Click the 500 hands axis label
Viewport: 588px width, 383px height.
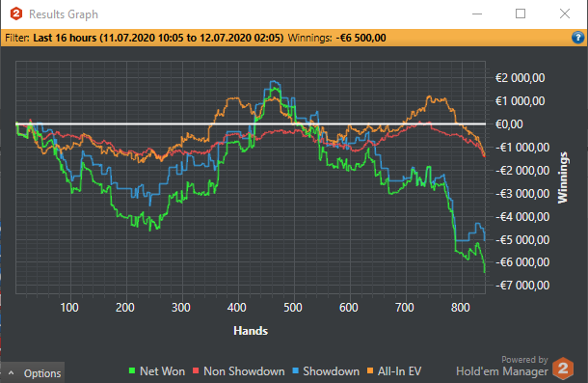tap(293, 308)
